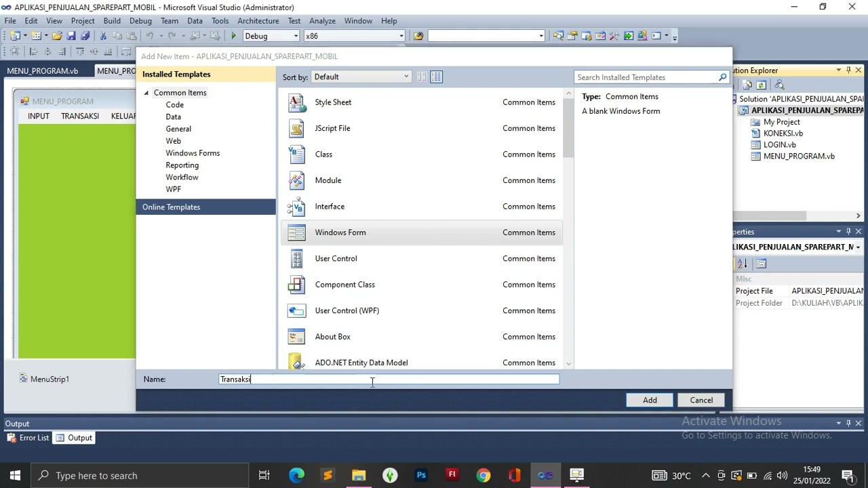Screen dimensions: 868x488
Task: Click the New Project toolbar icon
Action: point(15,36)
